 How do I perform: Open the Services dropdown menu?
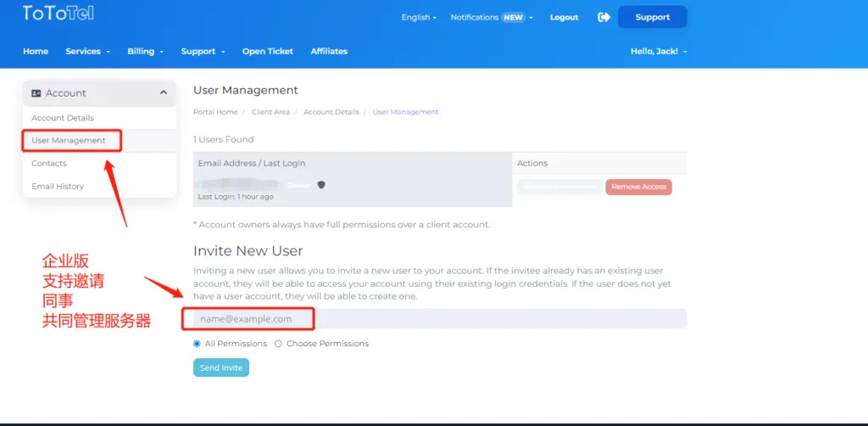tap(87, 51)
